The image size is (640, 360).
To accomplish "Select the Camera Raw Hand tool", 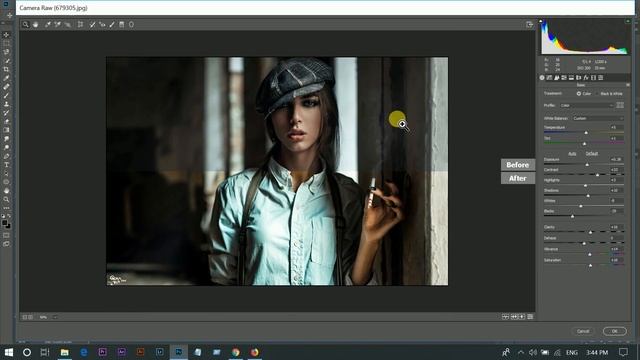I will [36, 25].
